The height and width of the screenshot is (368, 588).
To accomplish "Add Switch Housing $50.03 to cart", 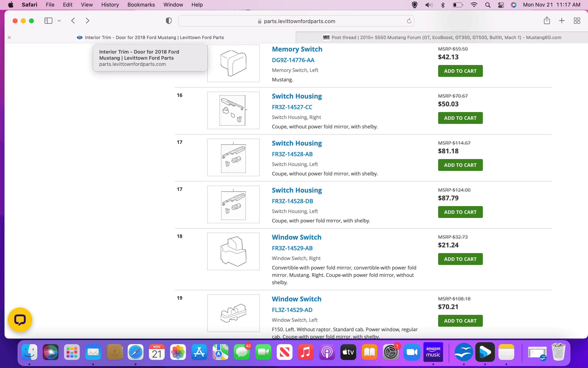I will pos(460,118).
